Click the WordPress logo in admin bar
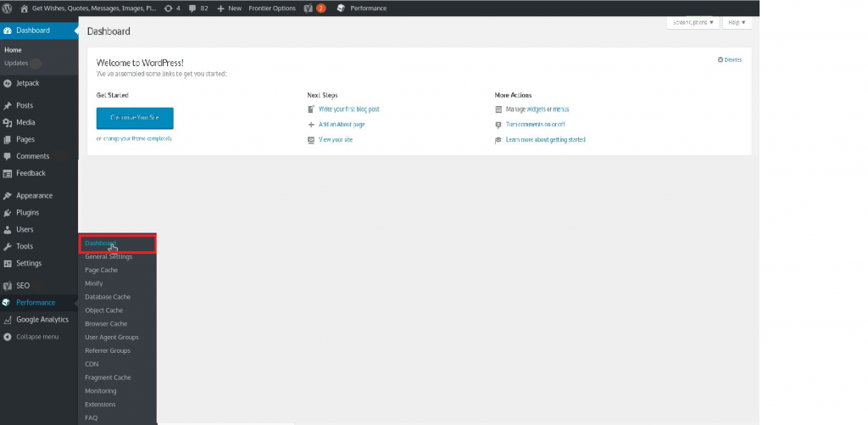The image size is (868, 425). point(8,8)
